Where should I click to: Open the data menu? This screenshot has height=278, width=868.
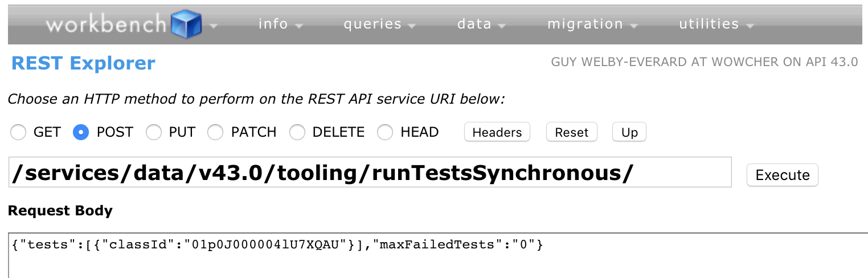pos(481,24)
